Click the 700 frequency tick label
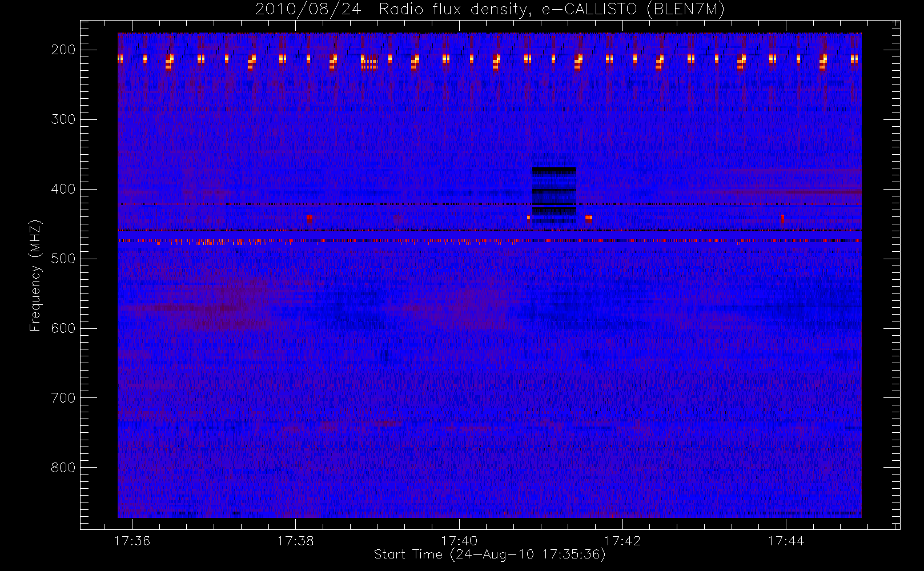 coord(63,398)
